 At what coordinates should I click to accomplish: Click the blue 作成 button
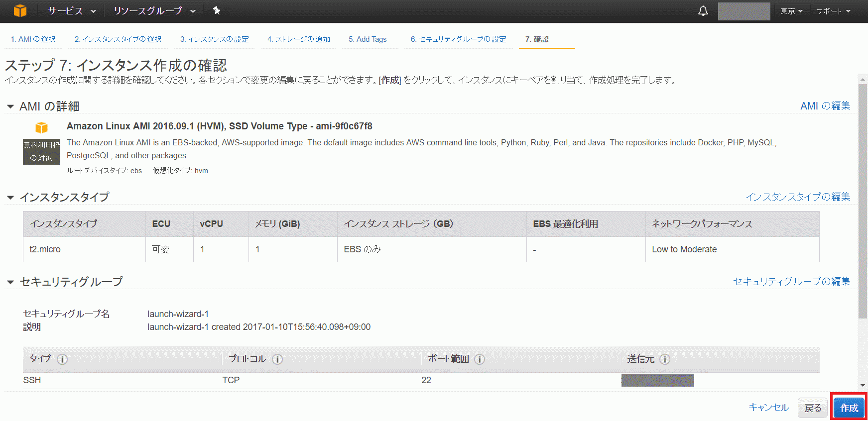(x=849, y=408)
